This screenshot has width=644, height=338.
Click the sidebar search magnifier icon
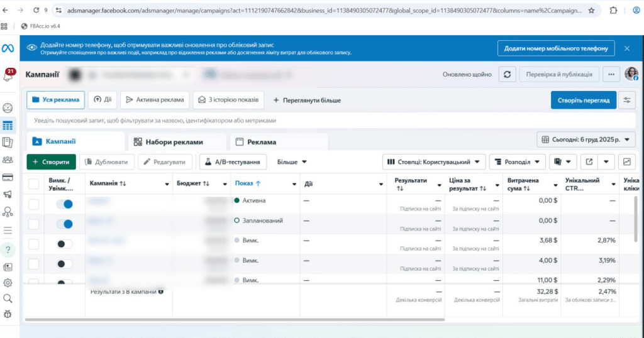point(8,298)
